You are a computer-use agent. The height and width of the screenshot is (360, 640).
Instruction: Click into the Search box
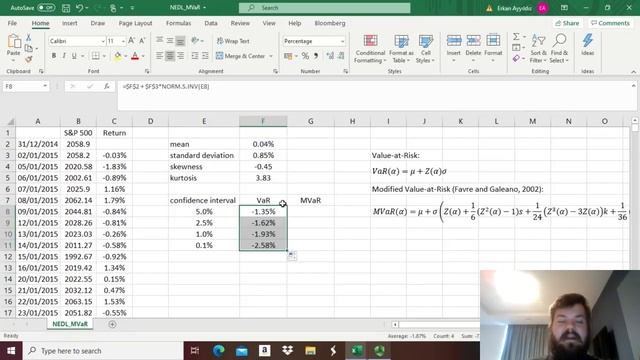tap(324, 8)
